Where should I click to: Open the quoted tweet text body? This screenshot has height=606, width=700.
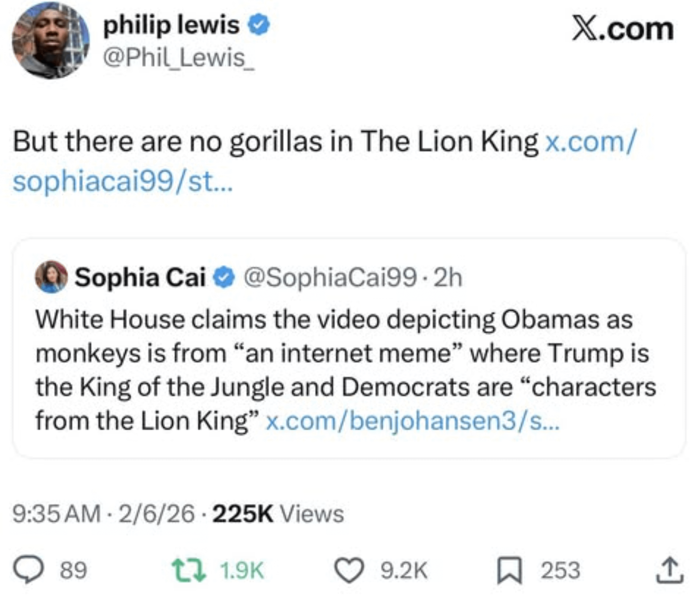tap(335, 370)
